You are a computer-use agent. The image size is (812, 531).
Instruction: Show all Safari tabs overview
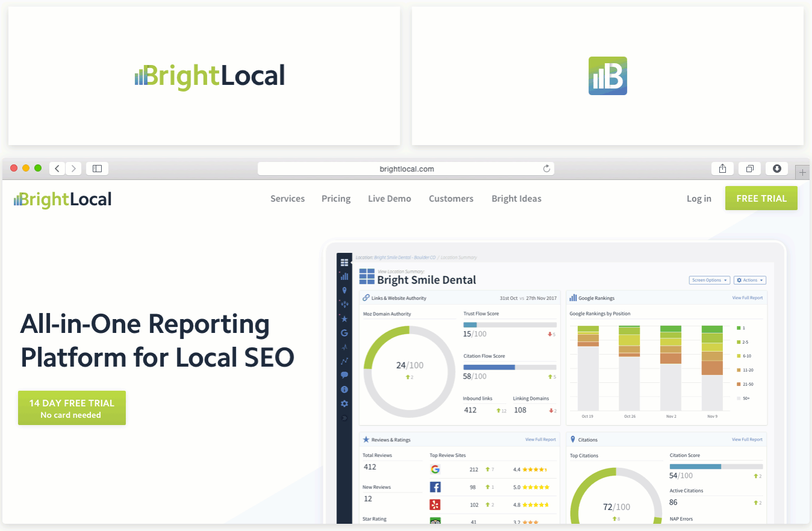[x=750, y=169]
